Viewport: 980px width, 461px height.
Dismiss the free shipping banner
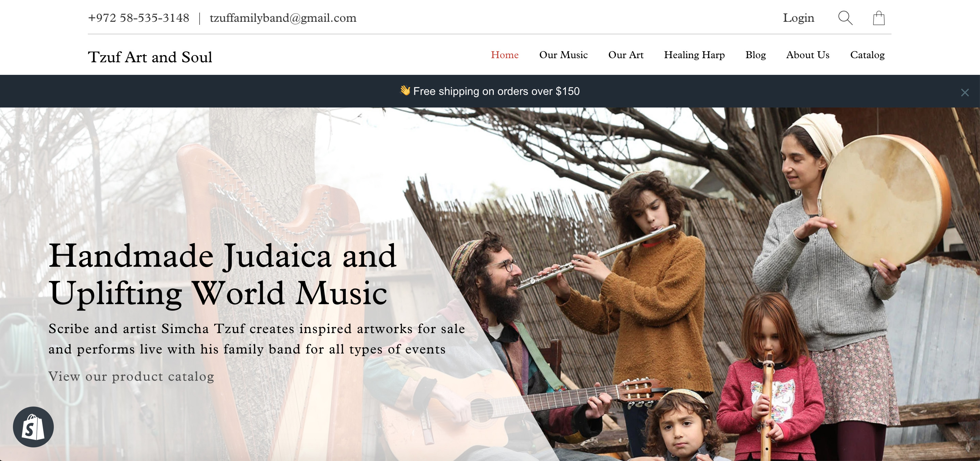click(964, 92)
